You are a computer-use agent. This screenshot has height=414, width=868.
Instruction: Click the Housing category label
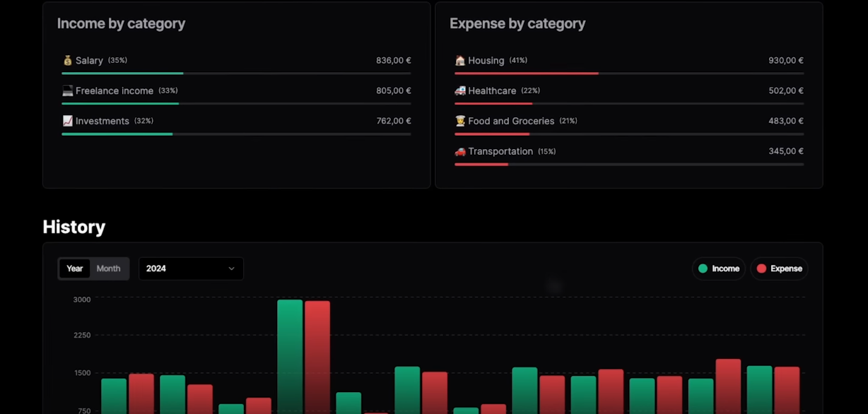486,61
